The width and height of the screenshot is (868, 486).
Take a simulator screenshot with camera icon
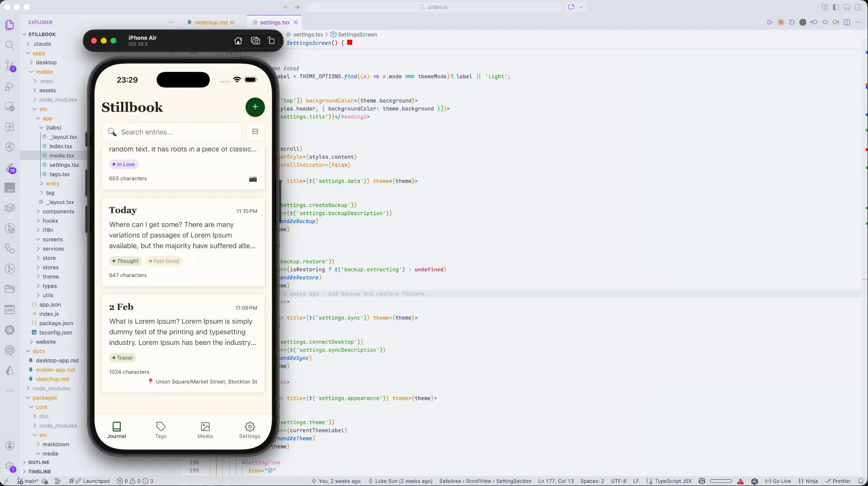pos(255,41)
